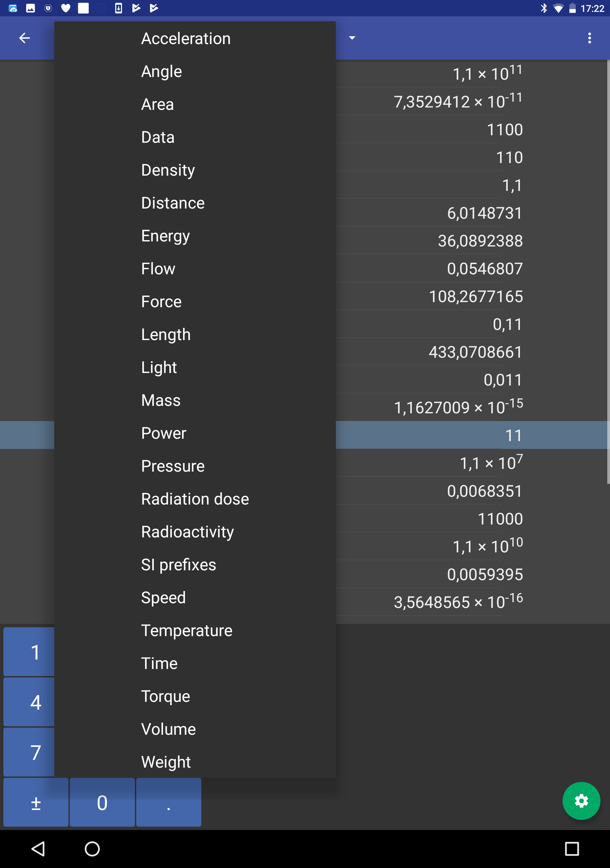Tap the back arrow icon

click(x=24, y=38)
